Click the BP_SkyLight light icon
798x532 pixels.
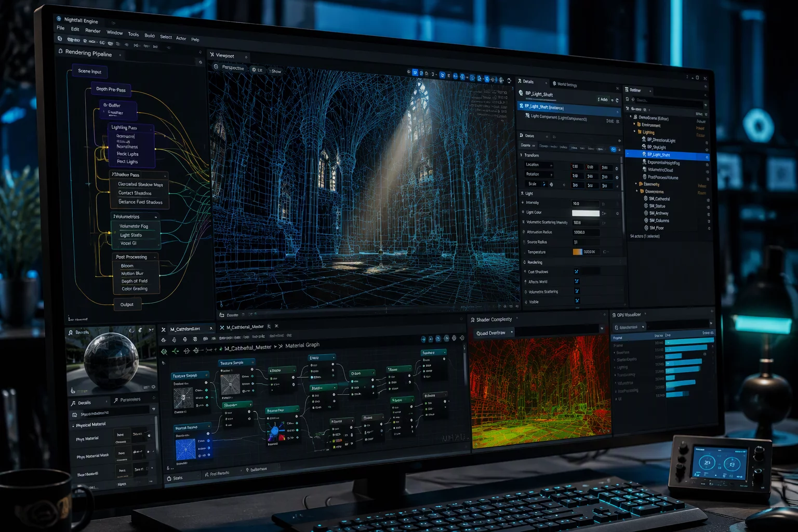[x=644, y=147]
